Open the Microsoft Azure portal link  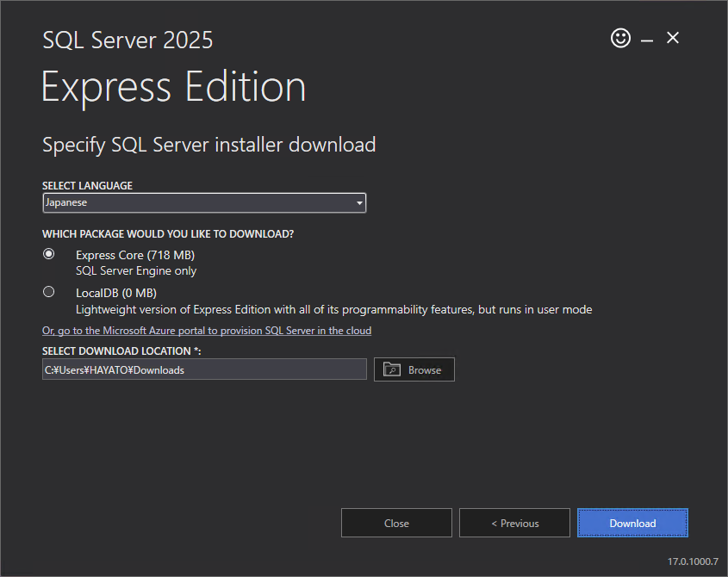pos(207,331)
